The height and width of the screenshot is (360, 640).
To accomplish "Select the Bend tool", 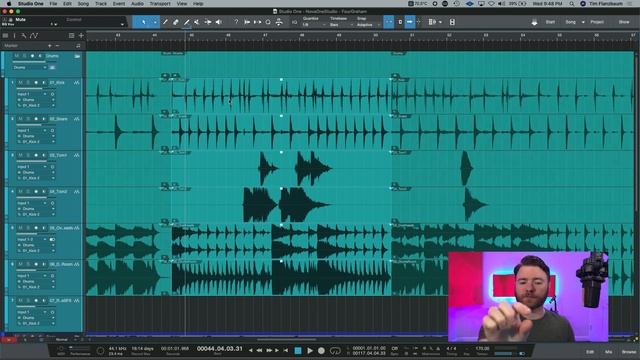I will click(x=208, y=22).
